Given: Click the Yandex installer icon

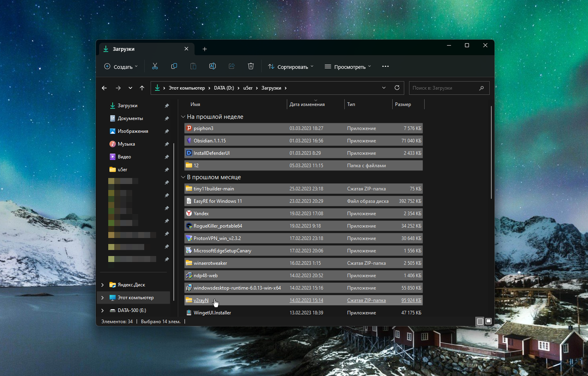Looking at the screenshot, I should [x=189, y=213].
